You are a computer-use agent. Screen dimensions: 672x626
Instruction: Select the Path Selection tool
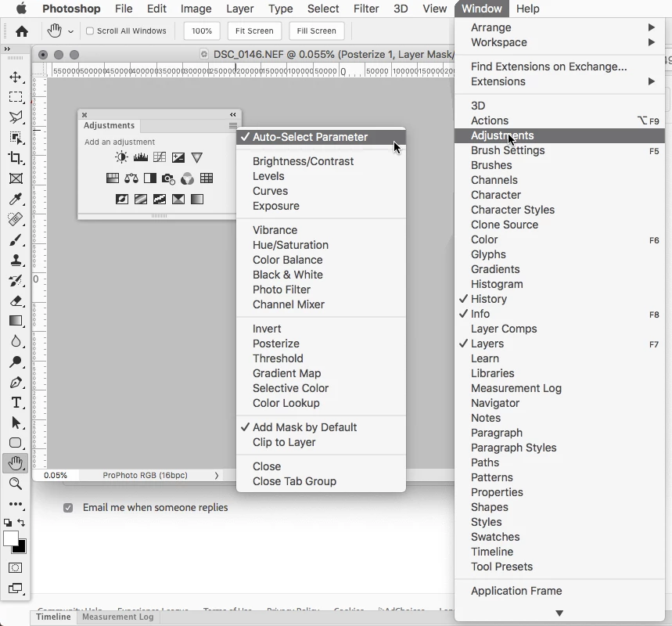[16, 423]
